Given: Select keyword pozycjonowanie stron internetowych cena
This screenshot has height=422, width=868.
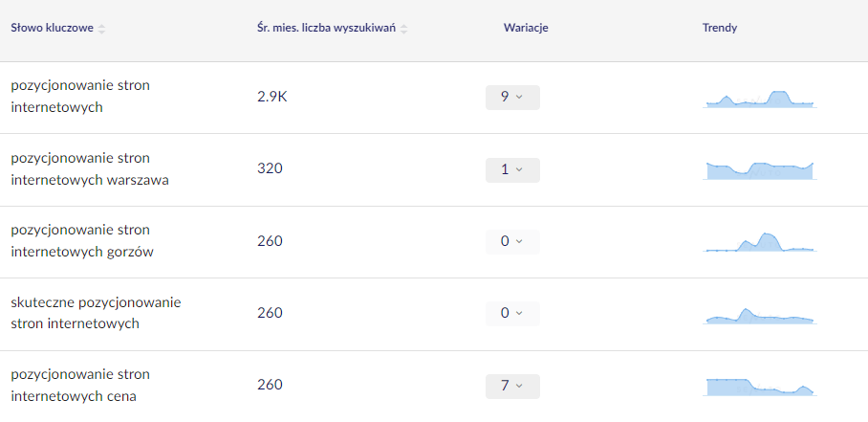Looking at the screenshot, I should [80, 385].
